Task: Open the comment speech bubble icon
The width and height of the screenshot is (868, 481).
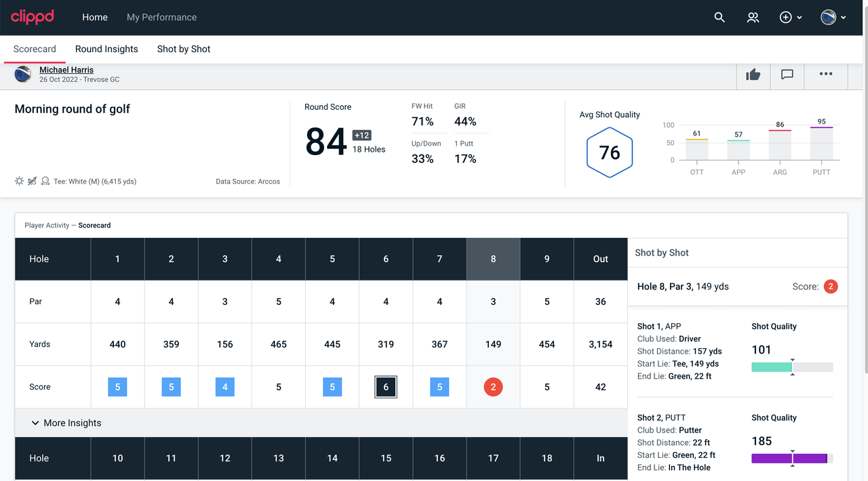Action: click(787, 75)
